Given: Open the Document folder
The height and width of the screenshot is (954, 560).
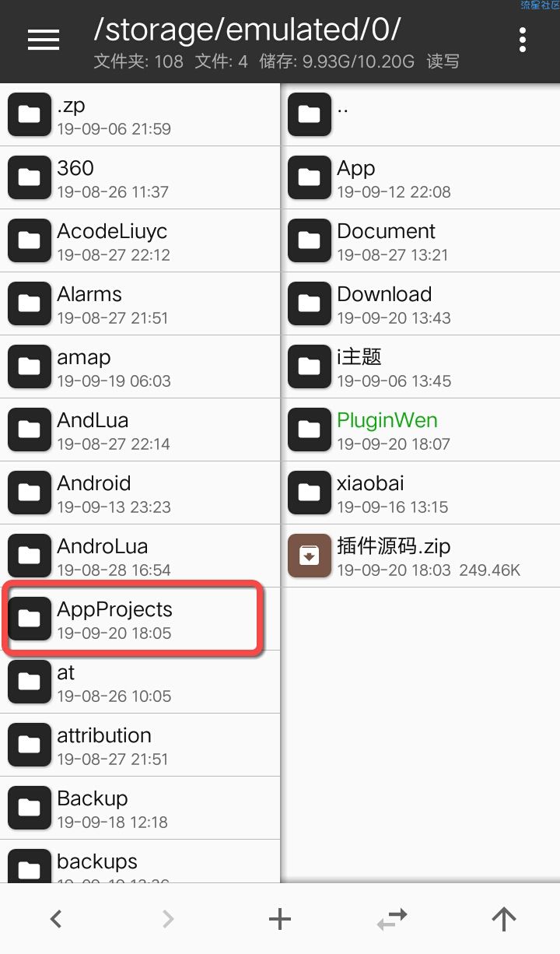Looking at the screenshot, I should pos(421,240).
